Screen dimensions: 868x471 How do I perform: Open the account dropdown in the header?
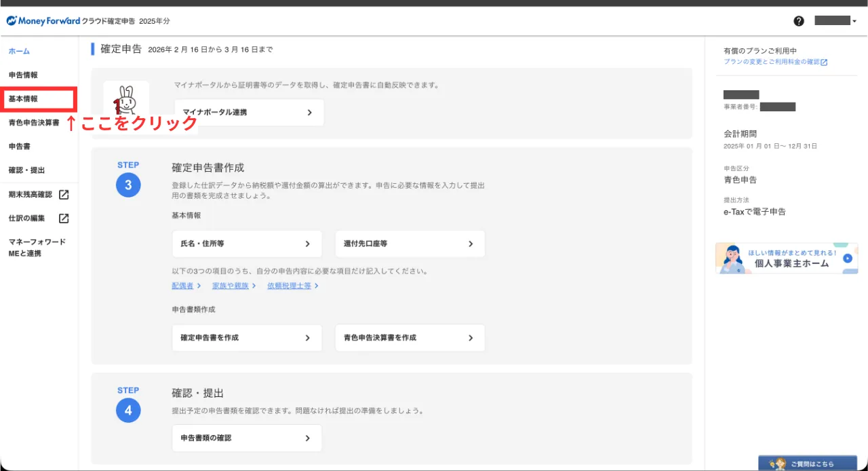pos(835,21)
